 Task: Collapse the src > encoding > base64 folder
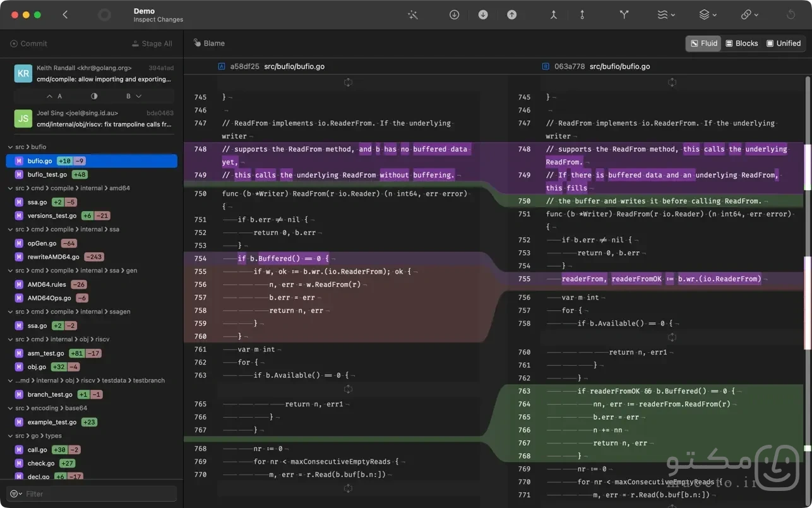click(x=11, y=408)
